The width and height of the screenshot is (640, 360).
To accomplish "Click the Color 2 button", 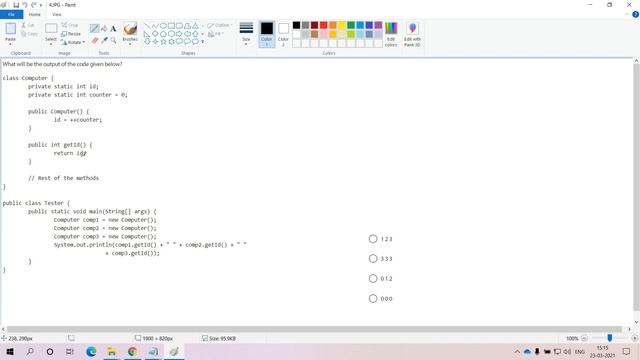I will point(283,34).
